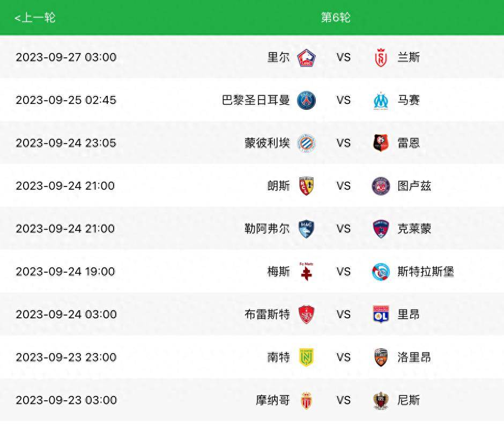Screen dimensions: 504x426
Task: Click VS between 摩纳哥 and 尼斯
Action: click(x=344, y=400)
